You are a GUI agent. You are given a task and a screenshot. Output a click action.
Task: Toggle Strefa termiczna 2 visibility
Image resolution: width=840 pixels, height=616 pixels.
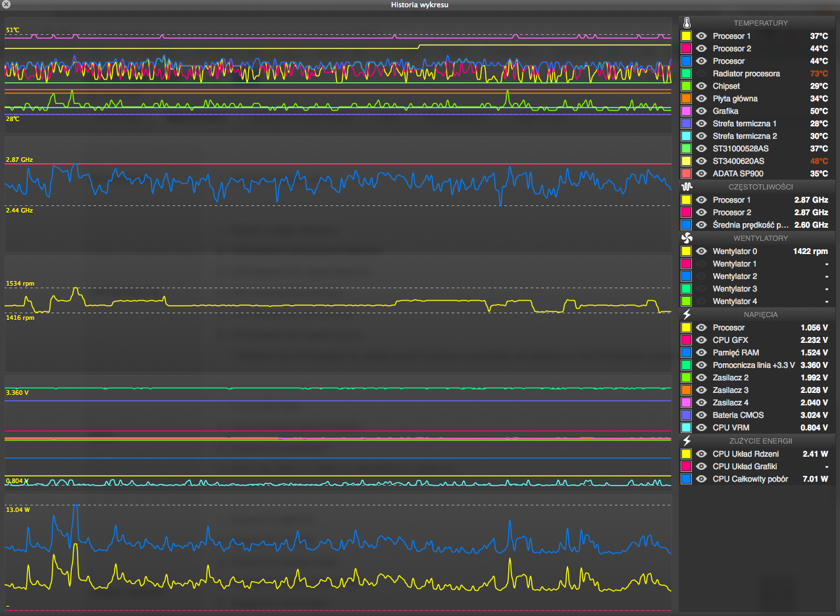click(x=702, y=136)
